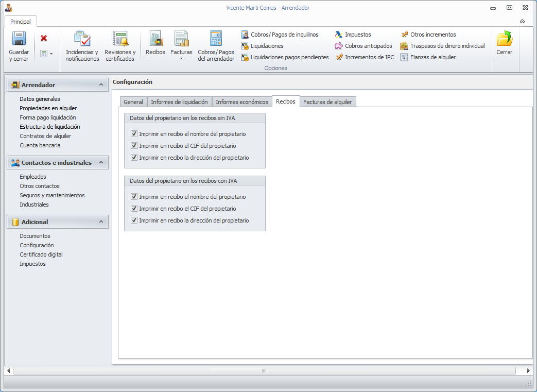
Task: Open Seguros y mantenimientos
Action: (52, 195)
